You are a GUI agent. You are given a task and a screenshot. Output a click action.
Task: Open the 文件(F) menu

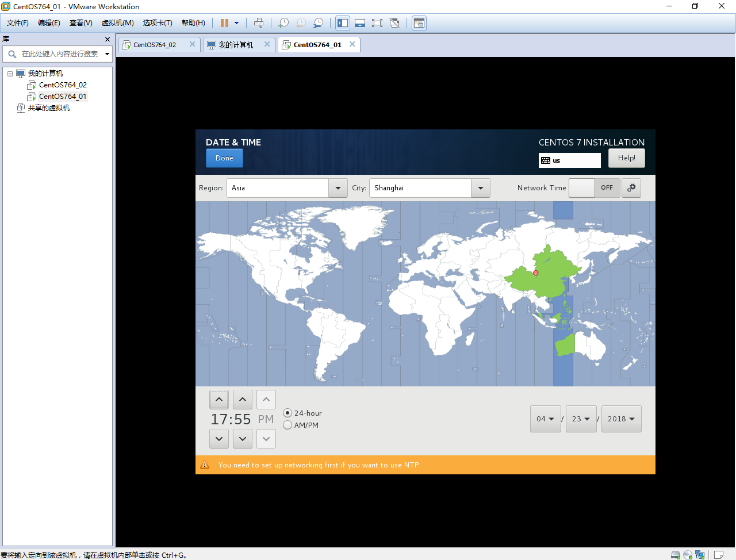18,23
